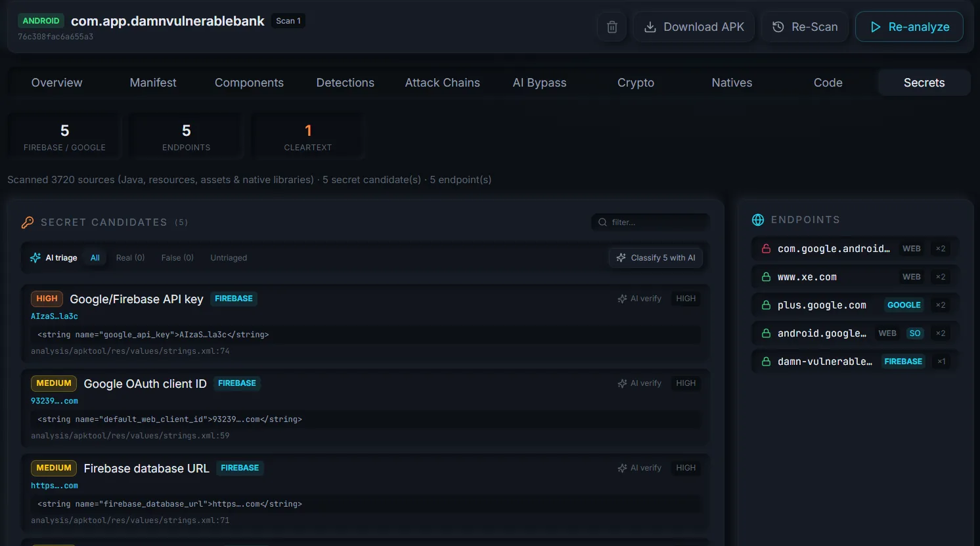Viewport: 980px width, 546px height.
Task: Click the magnifier icon in the filter box
Action: (602, 222)
